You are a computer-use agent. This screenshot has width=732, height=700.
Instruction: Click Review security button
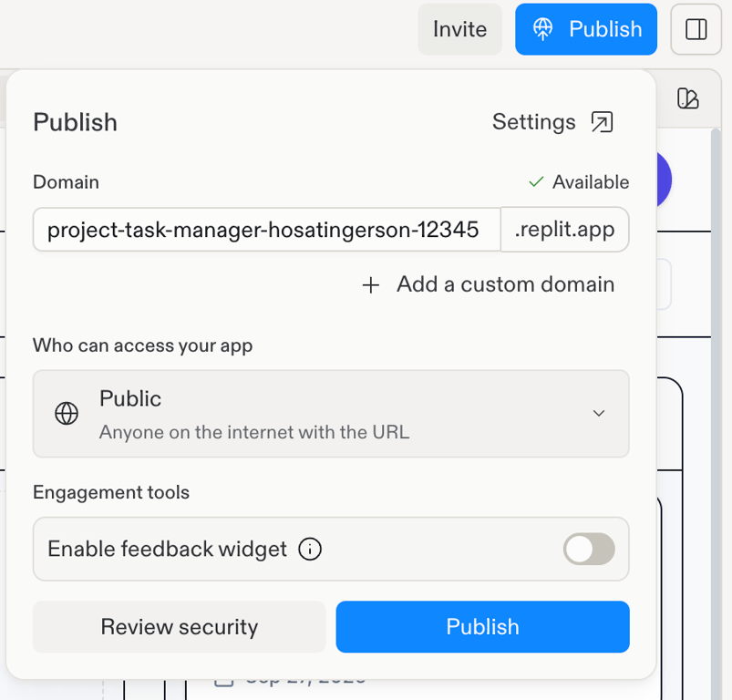click(180, 627)
